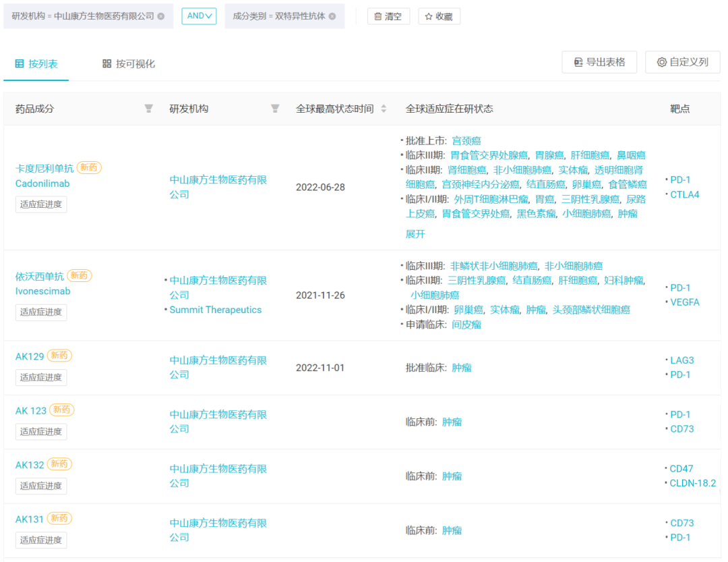This screenshot has width=728, height=562.
Task: Open the 宫颈癌 indication link
Action: tap(466, 141)
